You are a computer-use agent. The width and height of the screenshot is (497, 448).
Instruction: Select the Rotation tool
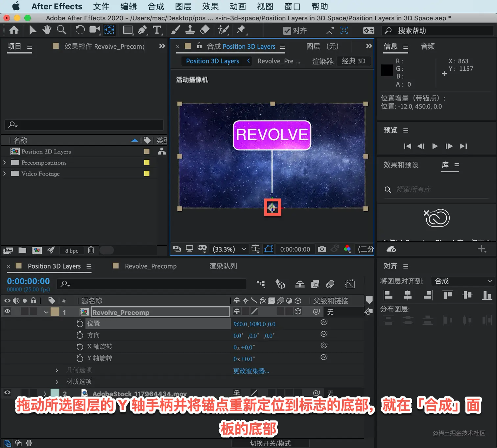[x=80, y=30]
